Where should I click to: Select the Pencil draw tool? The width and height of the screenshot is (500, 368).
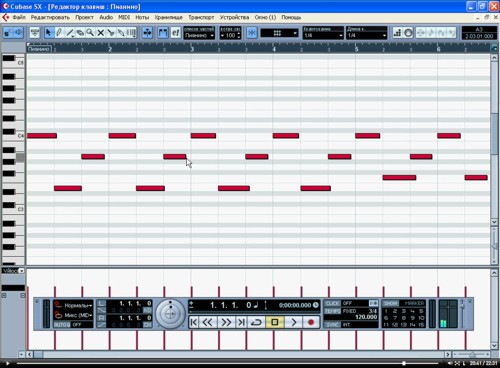(x=59, y=33)
